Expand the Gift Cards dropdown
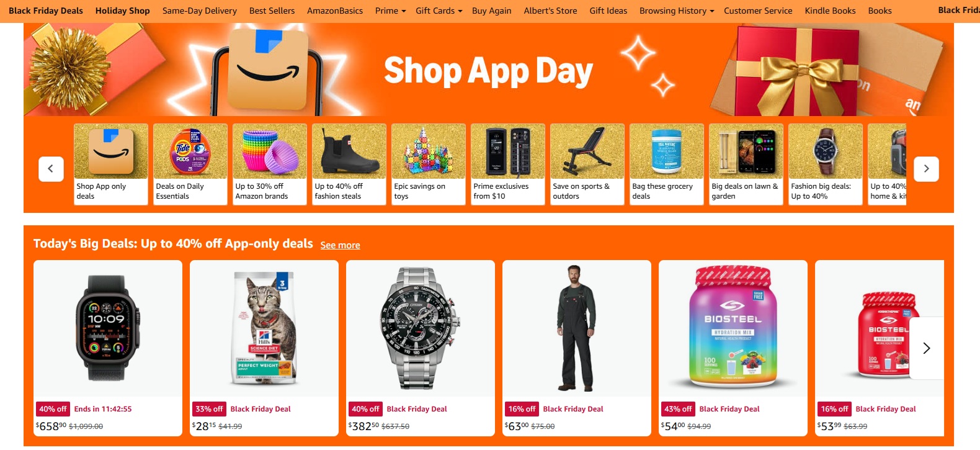 point(439,11)
